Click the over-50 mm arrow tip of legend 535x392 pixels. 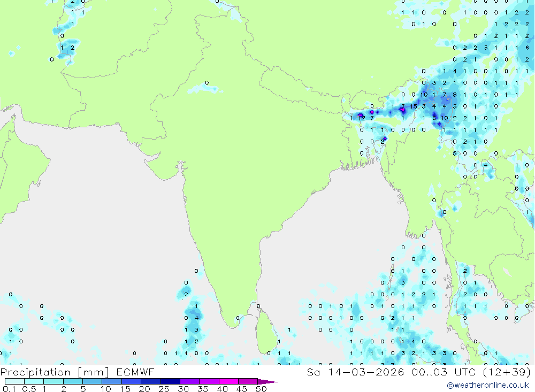(x=268, y=382)
